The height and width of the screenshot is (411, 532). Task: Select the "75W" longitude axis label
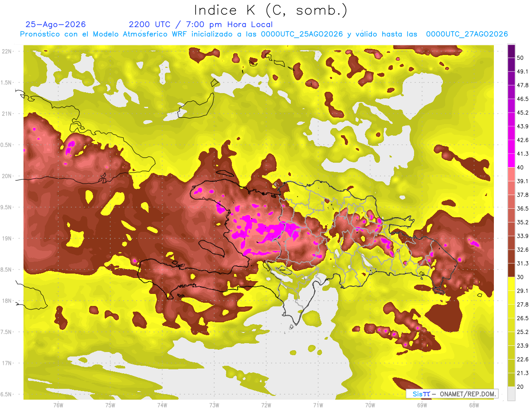click(110, 405)
